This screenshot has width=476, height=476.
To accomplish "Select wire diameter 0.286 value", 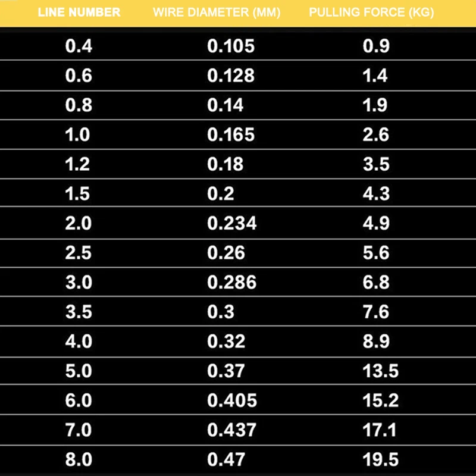I will click(x=232, y=282).
